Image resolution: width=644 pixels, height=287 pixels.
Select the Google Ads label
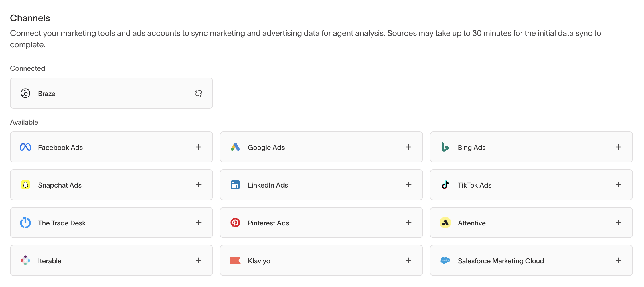pyautogui.click(x=266, y=148)
